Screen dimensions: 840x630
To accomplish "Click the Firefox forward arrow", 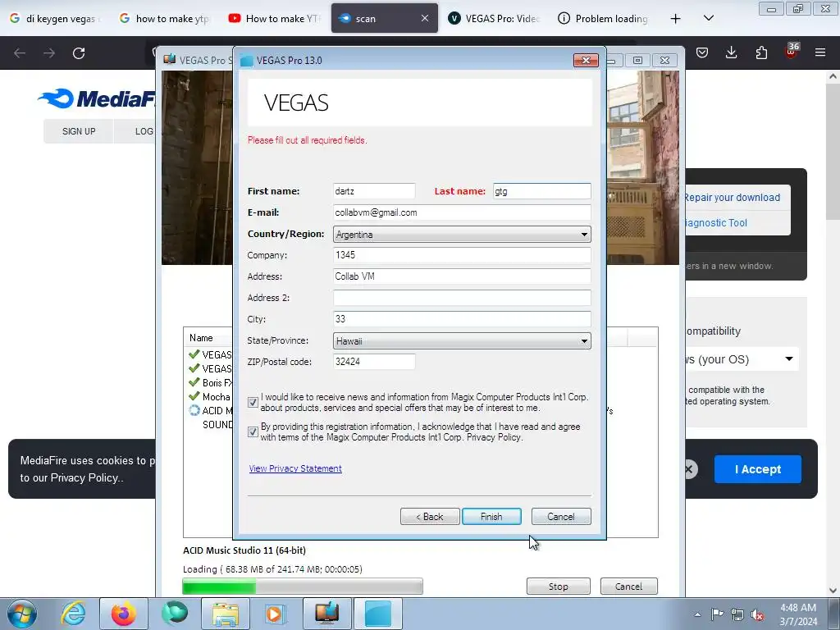I will (x=49, y=53).
